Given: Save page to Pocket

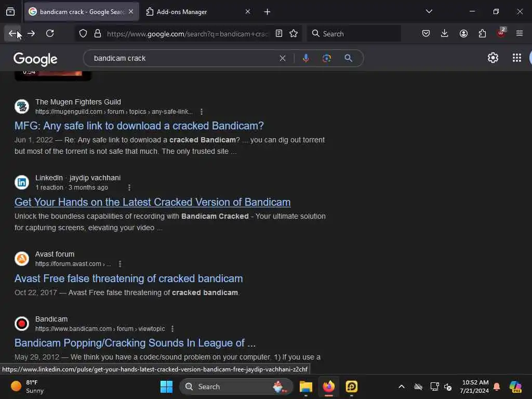Looking at the screenshot, I should click(426, 33).
